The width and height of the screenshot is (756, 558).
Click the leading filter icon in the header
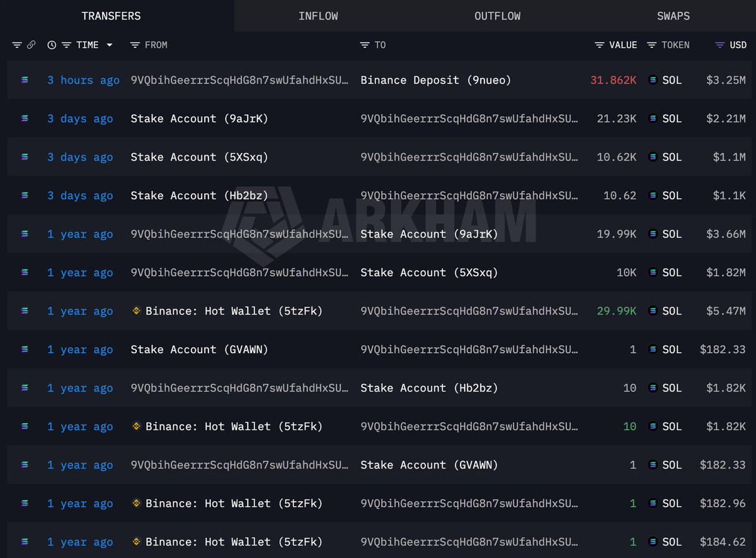click(17, 45)
